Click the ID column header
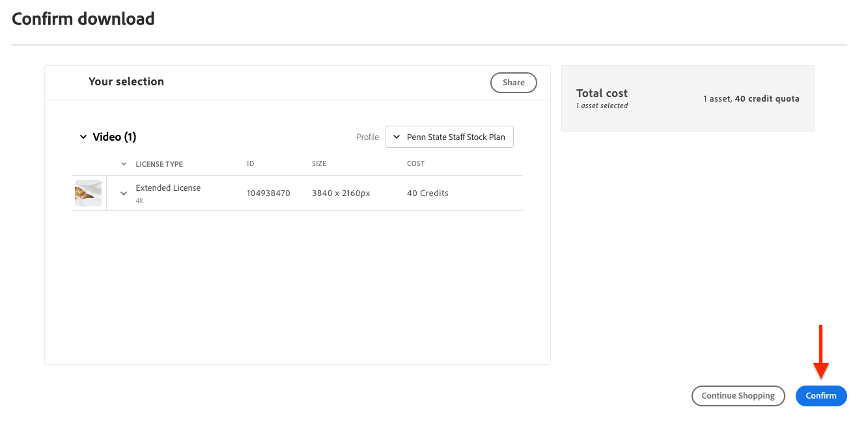The width and height of the screenshot is (868, 422). point(250,164)
